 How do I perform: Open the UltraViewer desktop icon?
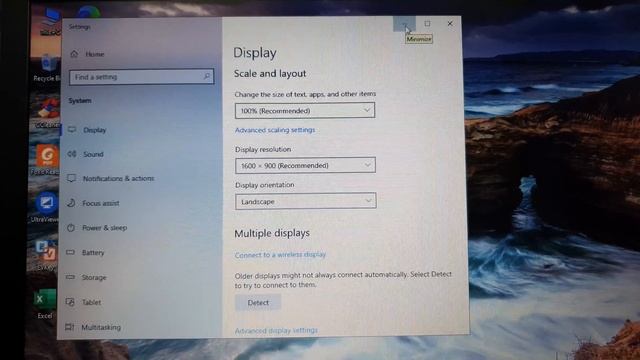pyautogui.click(x=46, y=207)
